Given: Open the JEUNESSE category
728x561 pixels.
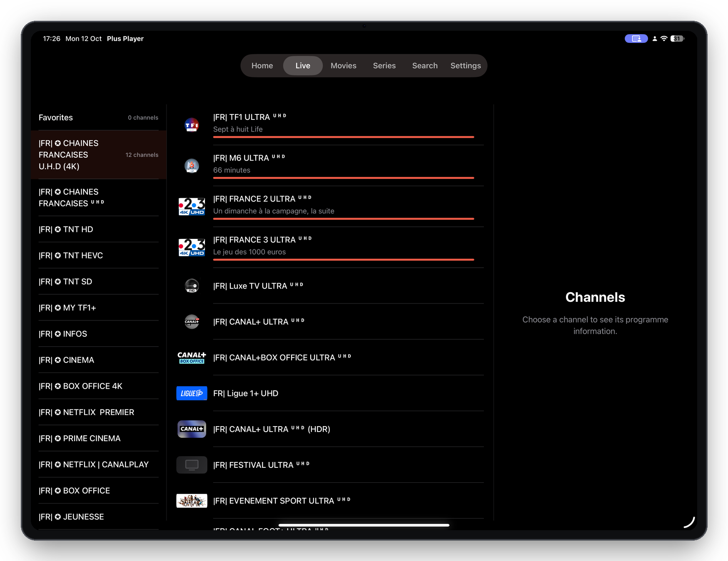Looking at the screenshot, I should pyautogui.click(x=99, y=517).
